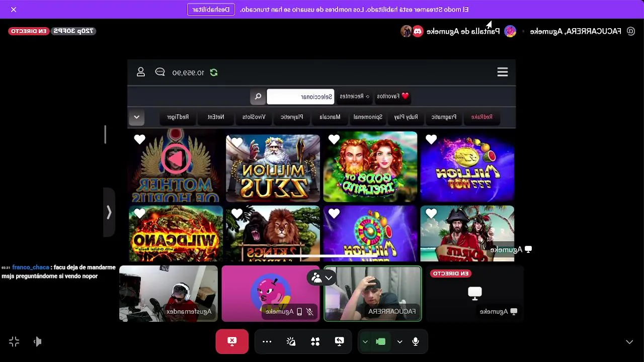Click the participants icon above the video tiles
The height and width of the screenshot is (362, 644).
point(316,278)
